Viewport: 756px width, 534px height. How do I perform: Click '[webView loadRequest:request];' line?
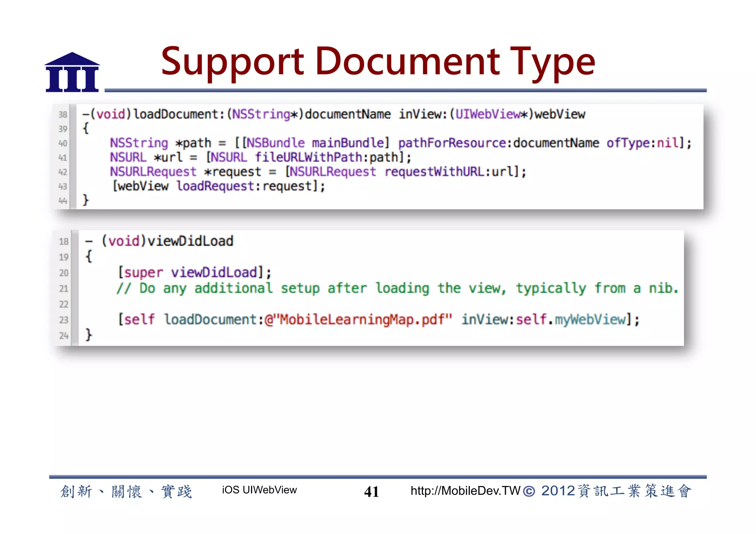point(219,186)
